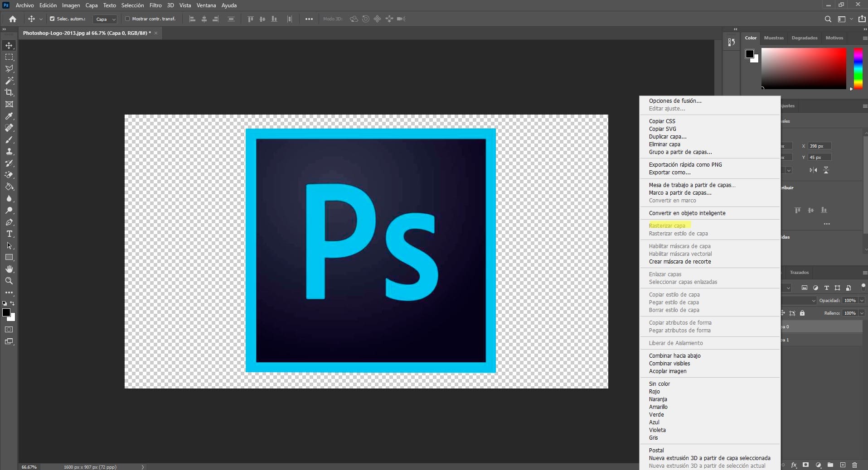Open the workspace switcher dropdown
This screenshot has width=868, height=470.
[844, 19]
